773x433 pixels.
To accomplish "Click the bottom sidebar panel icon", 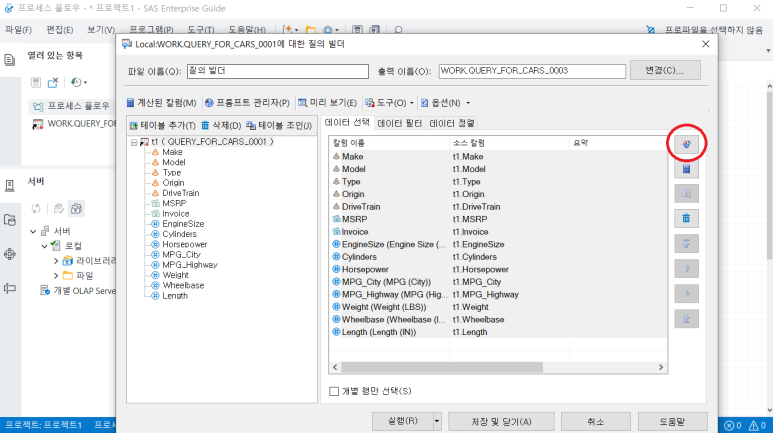I will (10, 289).
